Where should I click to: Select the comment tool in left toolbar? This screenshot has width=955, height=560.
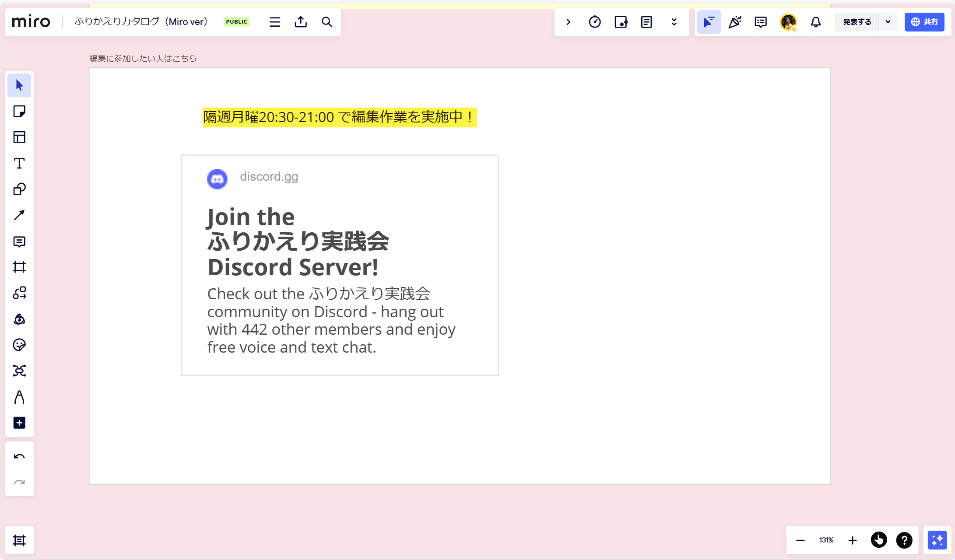point(19,241)
